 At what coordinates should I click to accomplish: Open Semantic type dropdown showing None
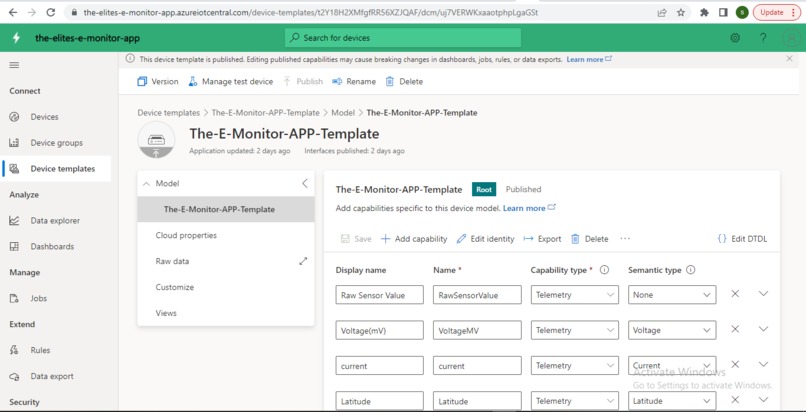tap(672, 295)
